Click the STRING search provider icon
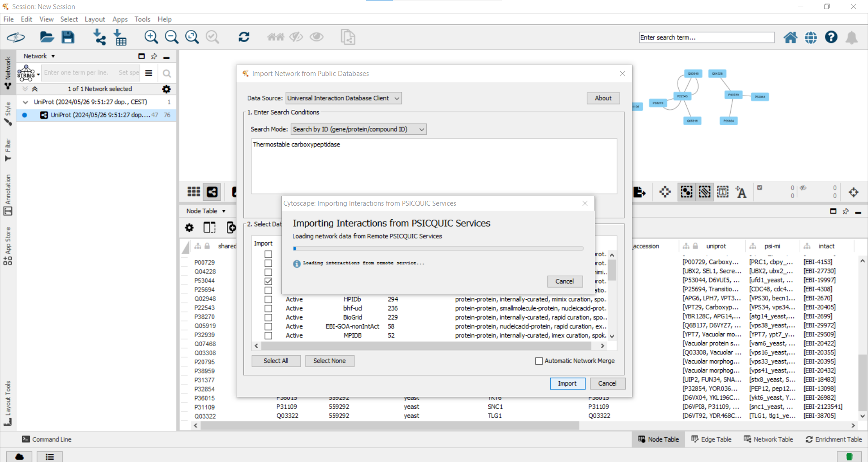 pyautogui.click(x=26, y=73)
